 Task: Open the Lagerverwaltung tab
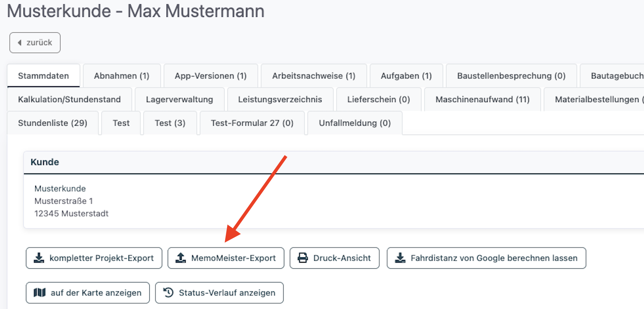pyautogui.click(x=179, y=100)
